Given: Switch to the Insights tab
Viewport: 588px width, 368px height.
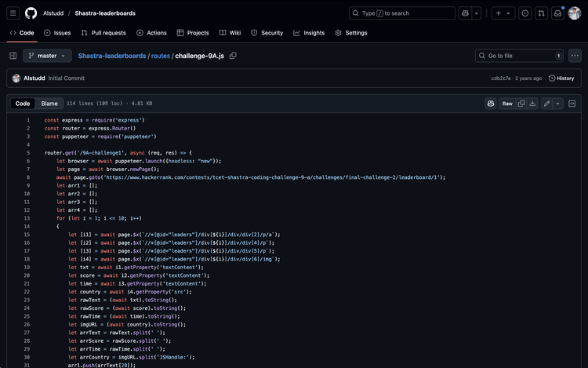Looking at the screenshot, I should pos(309,33).
